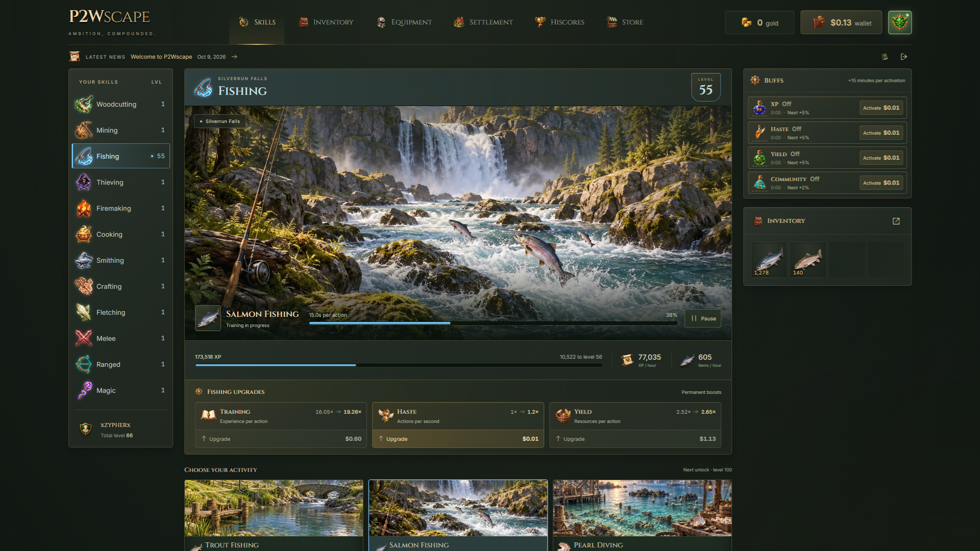The width and height of the screenshot is (980, 551).
Task: Activate the Yield buff
Action: (x=881, y=158)
